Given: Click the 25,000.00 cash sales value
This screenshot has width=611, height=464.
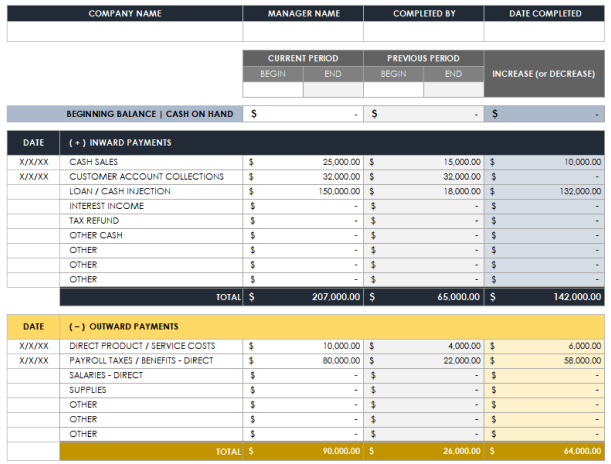Looking at the screenshot, I should (341, 162).
